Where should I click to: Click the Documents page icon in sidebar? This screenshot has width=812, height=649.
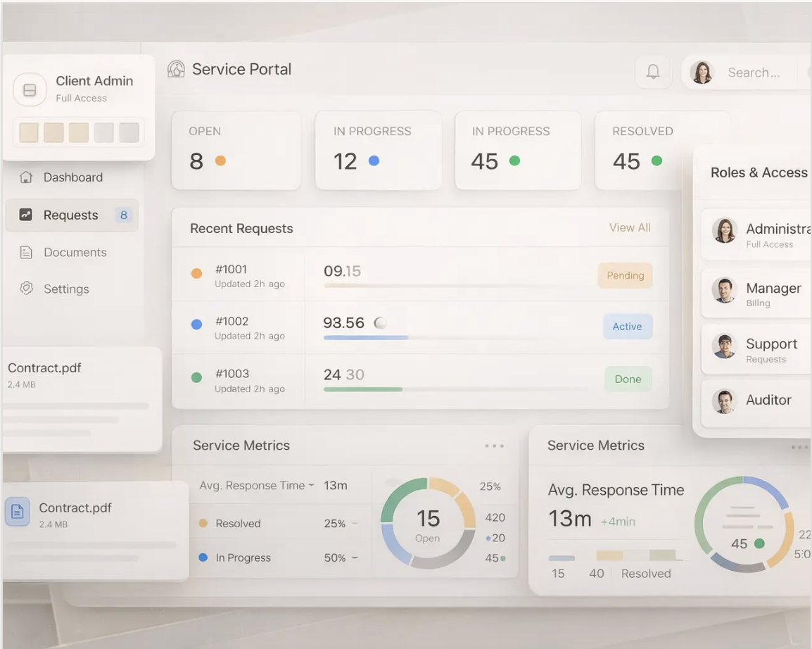[26, 252]
